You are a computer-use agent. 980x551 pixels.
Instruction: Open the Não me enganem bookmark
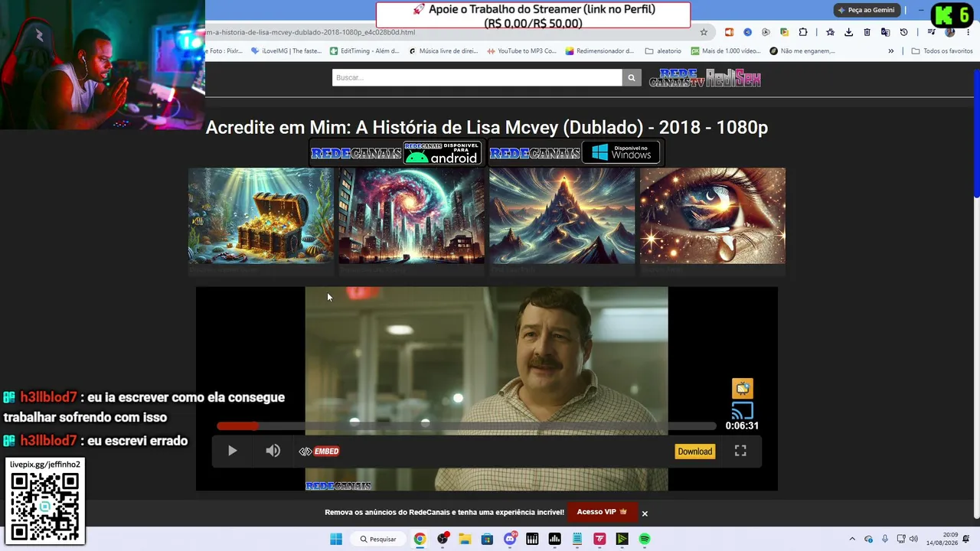804,51
